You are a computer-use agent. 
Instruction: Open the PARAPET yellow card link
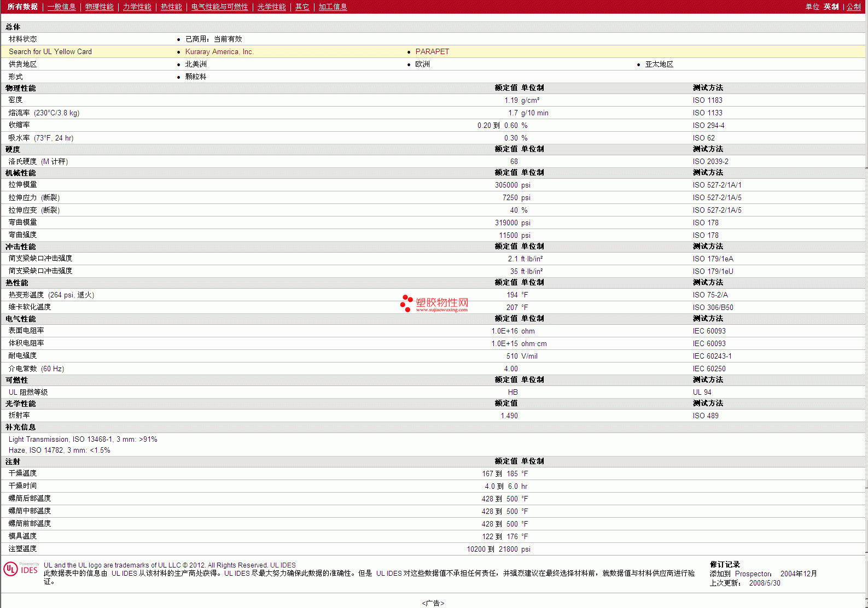(432, 51)
